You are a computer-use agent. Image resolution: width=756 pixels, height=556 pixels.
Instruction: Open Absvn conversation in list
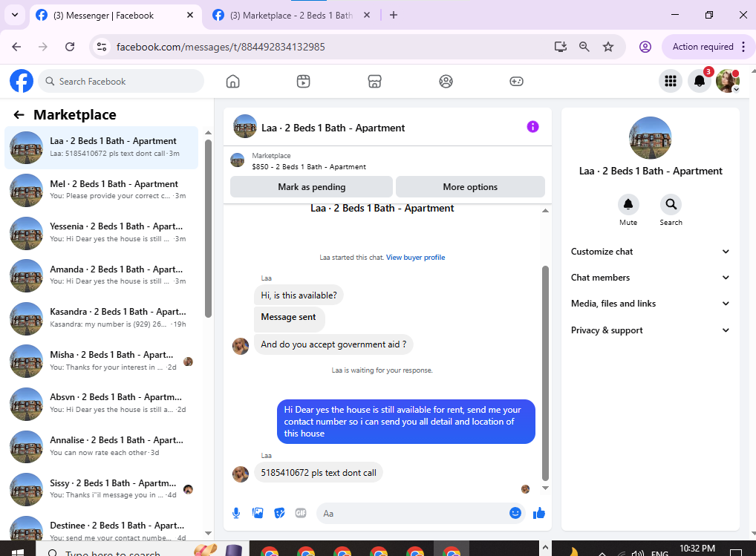(x=101, y=404)
